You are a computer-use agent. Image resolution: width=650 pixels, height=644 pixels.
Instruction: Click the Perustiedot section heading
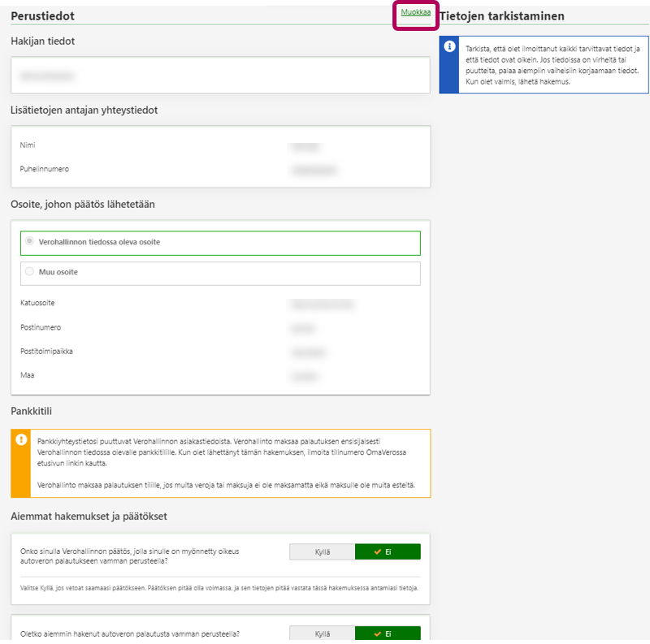point(44,16)
